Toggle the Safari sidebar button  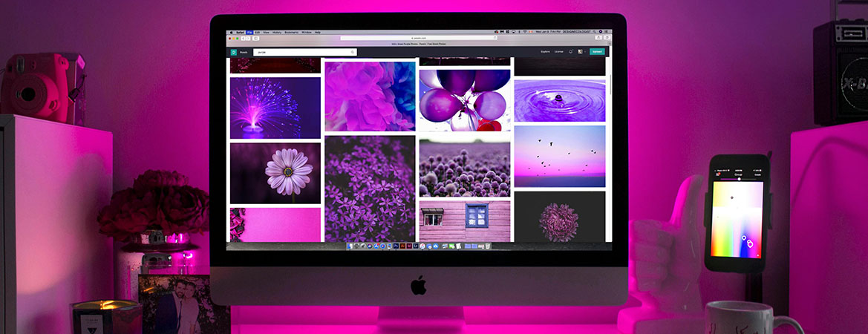point(255,39)
